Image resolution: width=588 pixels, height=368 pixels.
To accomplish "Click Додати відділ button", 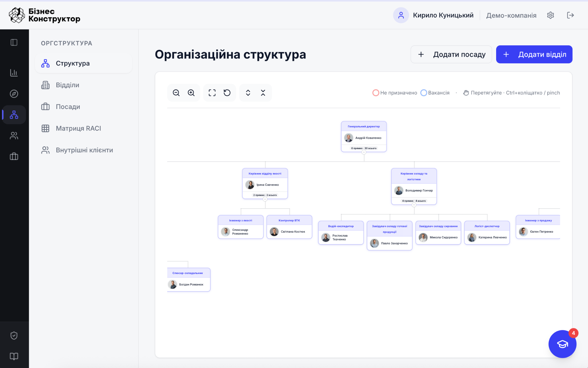I will [534, 54].
